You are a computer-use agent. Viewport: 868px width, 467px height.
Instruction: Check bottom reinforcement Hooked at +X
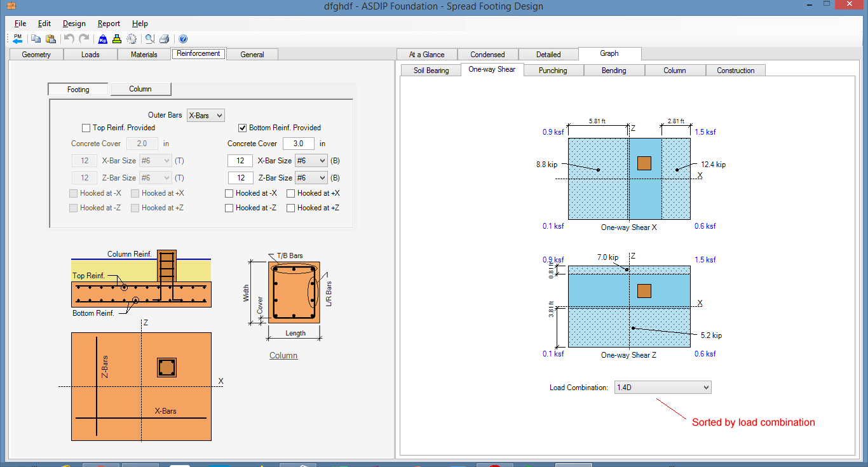coord(292,193)
